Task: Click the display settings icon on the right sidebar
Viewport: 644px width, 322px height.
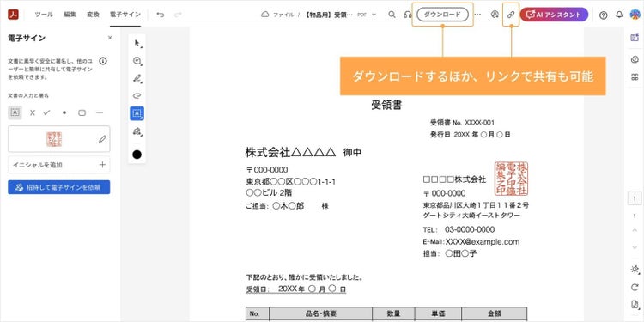Action: (635, 270)
